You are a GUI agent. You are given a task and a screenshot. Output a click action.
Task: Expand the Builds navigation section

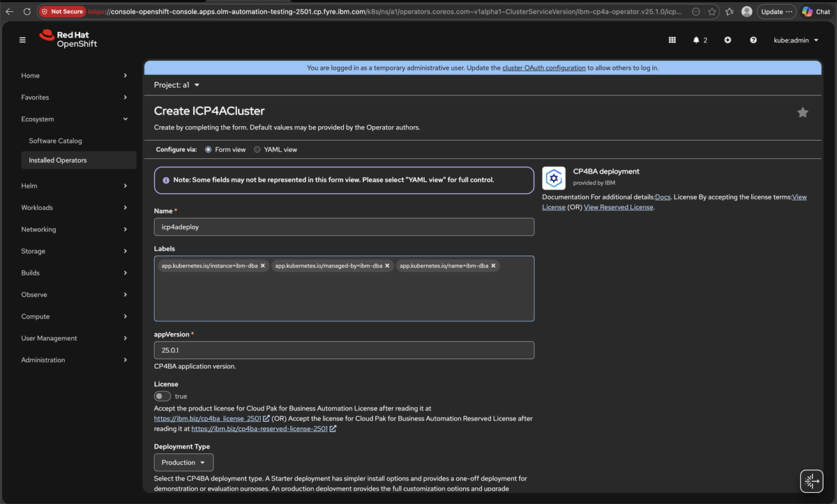pyautogui.click(x=74, y=273)
